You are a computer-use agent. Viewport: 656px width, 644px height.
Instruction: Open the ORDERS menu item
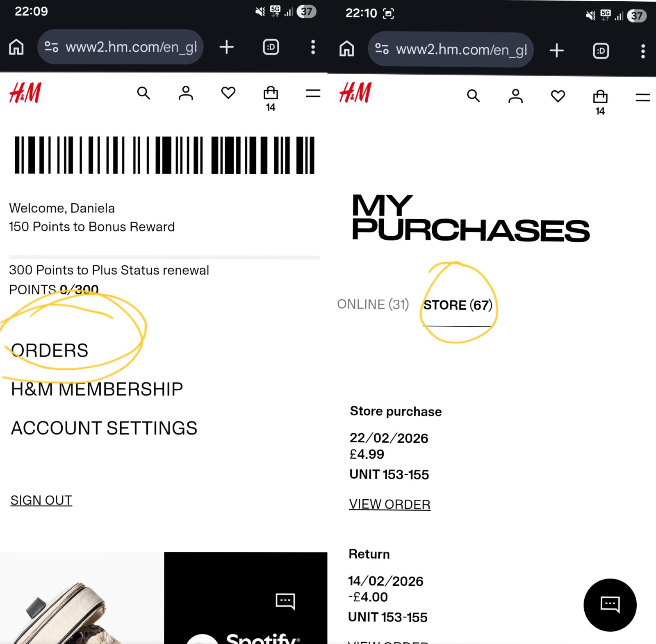50,350
